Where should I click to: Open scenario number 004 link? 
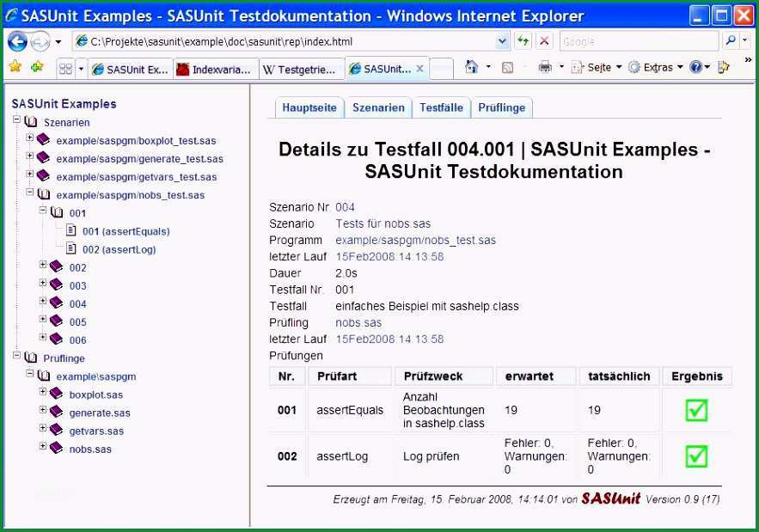(346, 207)
